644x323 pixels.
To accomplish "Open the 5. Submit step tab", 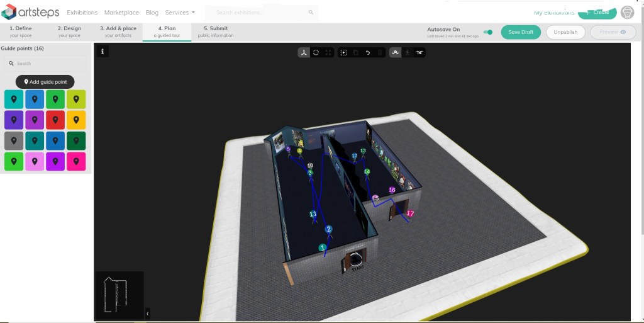I will pyautogui.click(x=215, y=31).
